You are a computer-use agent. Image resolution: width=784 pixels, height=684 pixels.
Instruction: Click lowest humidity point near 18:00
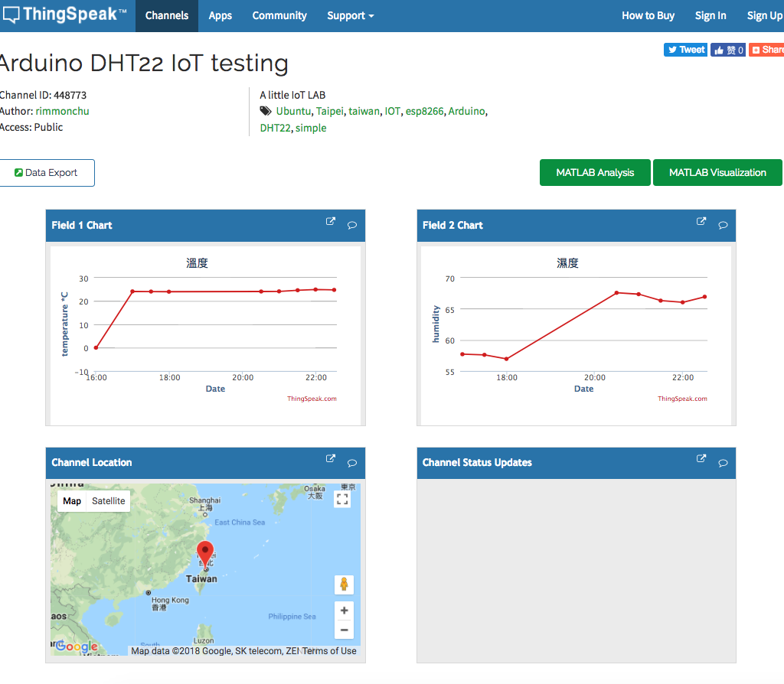point(507,359)
